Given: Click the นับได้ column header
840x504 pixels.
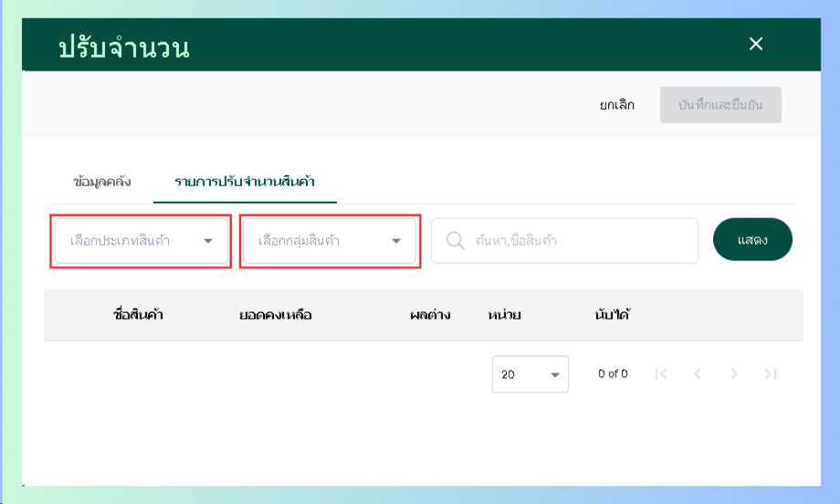Looking at the screenshot, I should click(x=613, y=314).
